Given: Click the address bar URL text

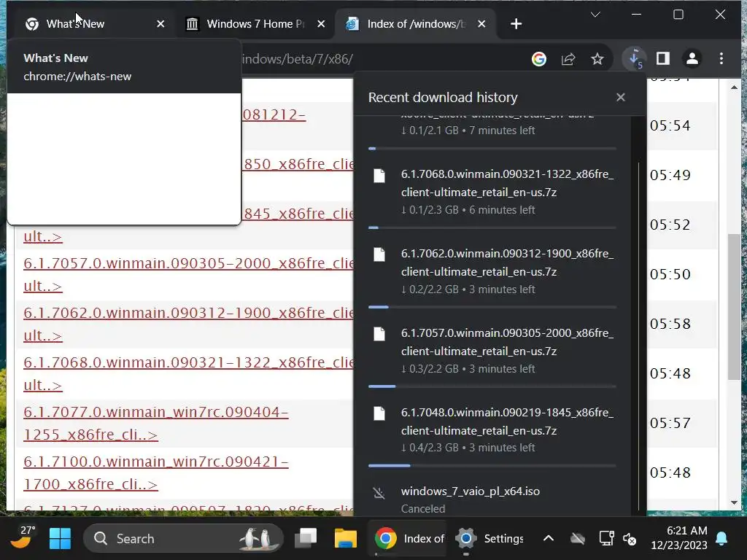Looking at the screenshot, I should click(x=298, y=59).
